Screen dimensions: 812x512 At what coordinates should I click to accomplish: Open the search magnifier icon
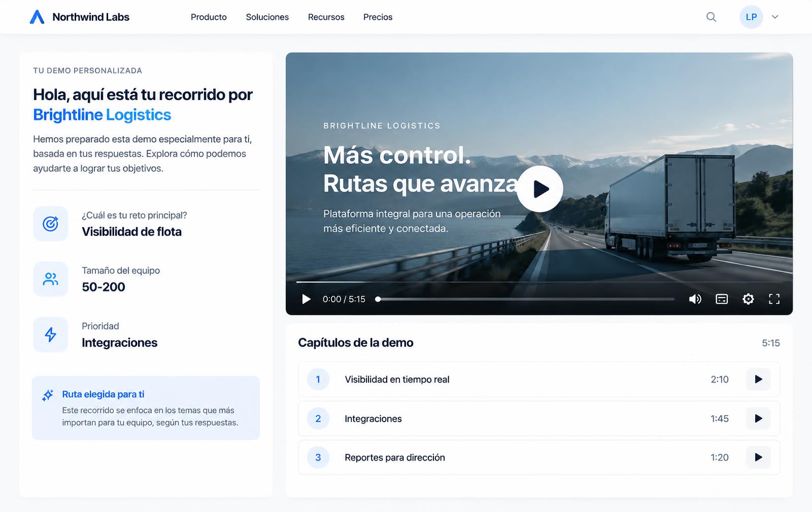[x=712, y=17]
